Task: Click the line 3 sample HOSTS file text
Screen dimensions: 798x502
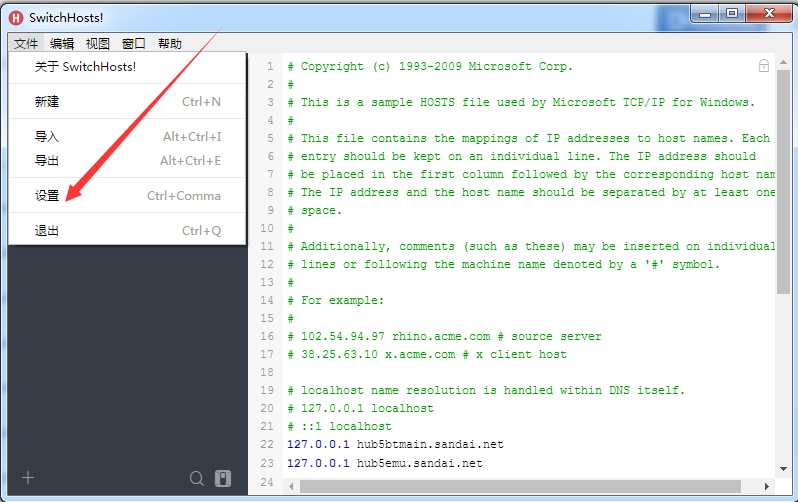Action: [x=521, y=102]
